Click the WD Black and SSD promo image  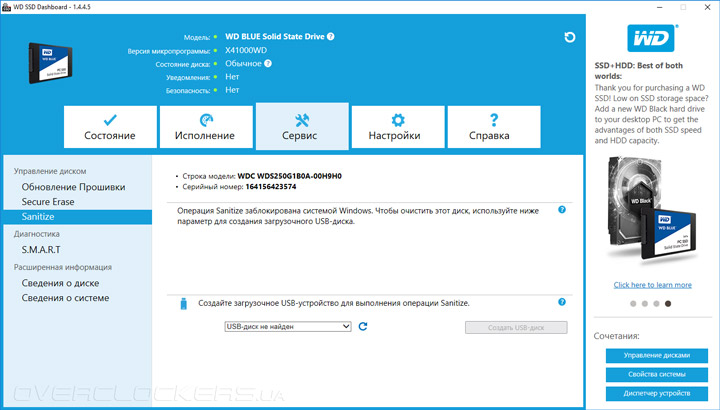pyautogui.click(x=652, y=211)
